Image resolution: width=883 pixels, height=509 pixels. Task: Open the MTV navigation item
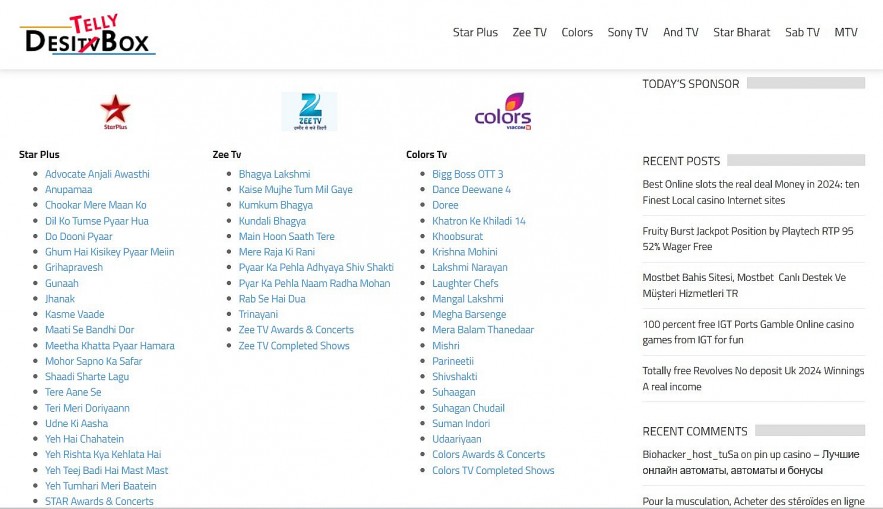846,32
